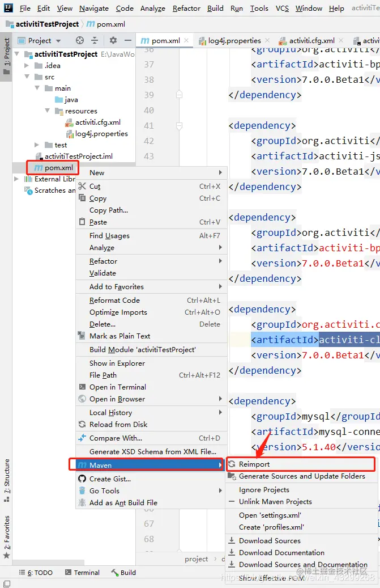Open Project panel settings gear
The height and width of the screenshot is (588, 380).
pos(113,40)
